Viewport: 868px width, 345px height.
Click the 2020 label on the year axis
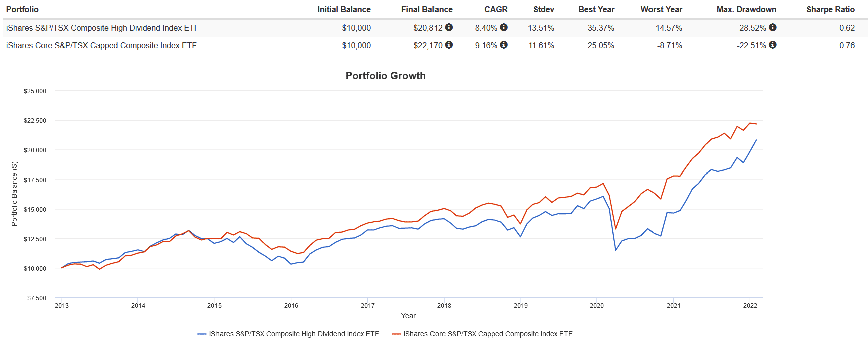click(x=596, y=305)
